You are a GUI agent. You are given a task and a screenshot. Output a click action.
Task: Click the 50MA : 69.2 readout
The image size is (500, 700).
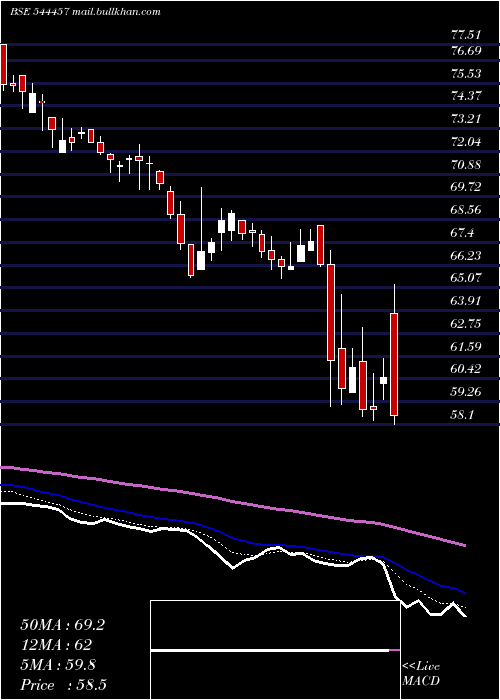tap(62, 625)
